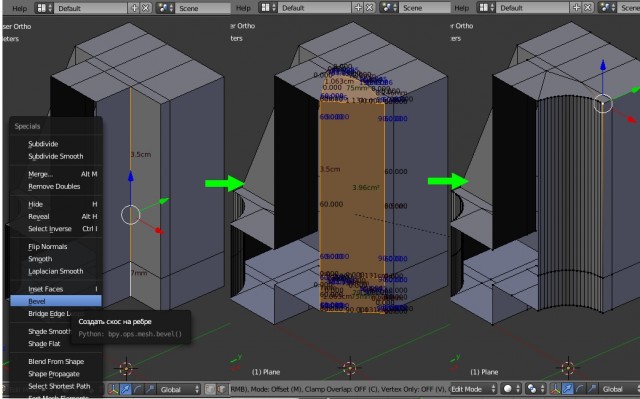Click the first Default screen layout name field
Screen dimensions: 640x399
tap(91, 8)
